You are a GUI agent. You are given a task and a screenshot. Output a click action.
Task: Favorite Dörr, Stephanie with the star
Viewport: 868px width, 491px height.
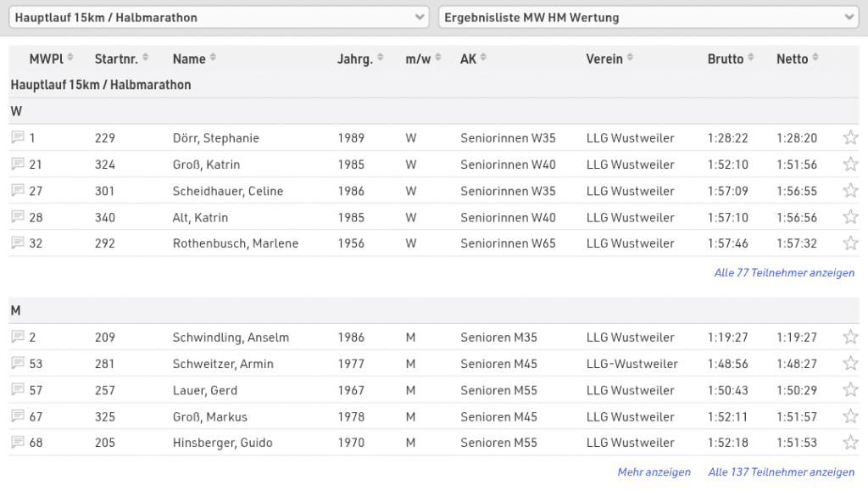(850, 137)
